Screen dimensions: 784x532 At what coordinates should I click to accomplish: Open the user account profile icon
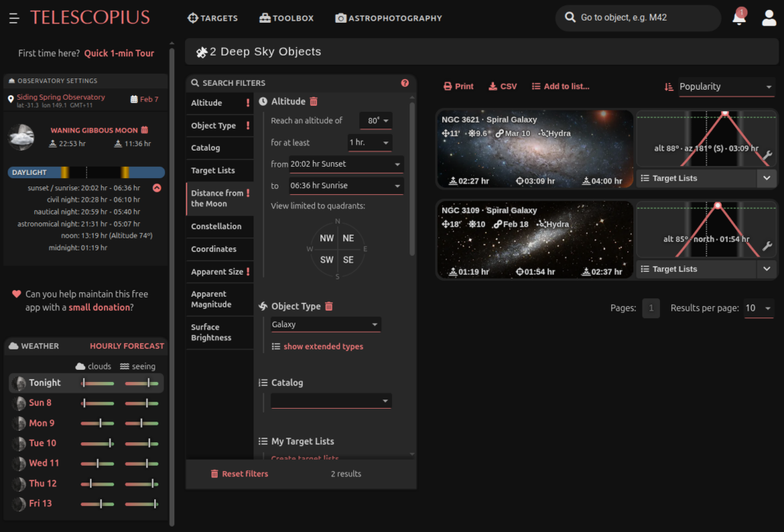point(769,18)
